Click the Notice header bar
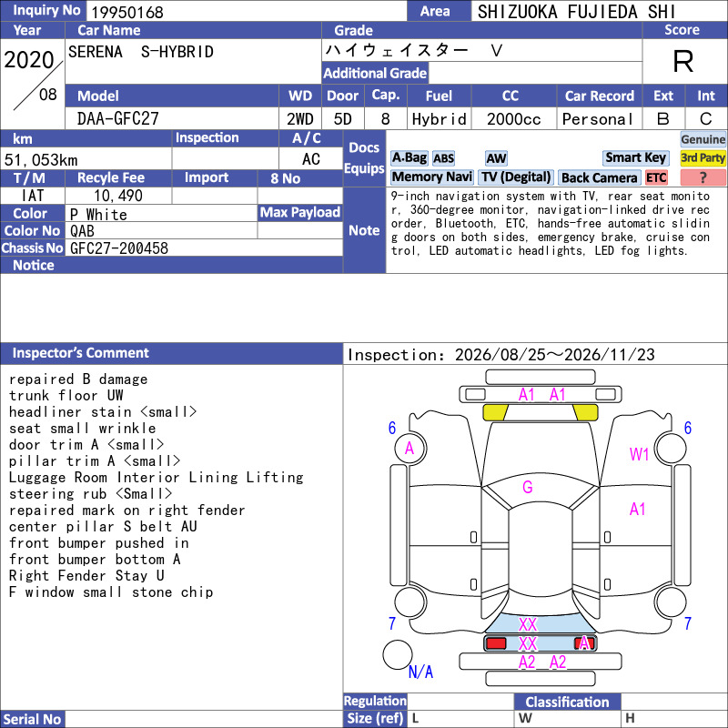 (172, 265)
